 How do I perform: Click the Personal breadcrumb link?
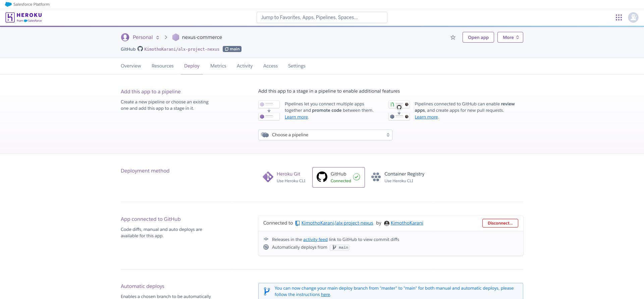click(x=143, y=37)
